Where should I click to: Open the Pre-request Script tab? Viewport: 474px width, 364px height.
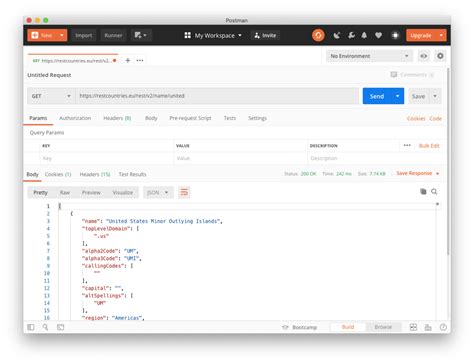point(190,118)
